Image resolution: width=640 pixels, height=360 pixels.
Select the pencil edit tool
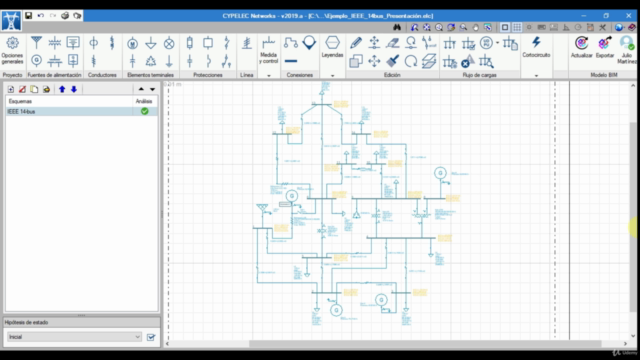[x=356, y=43]
